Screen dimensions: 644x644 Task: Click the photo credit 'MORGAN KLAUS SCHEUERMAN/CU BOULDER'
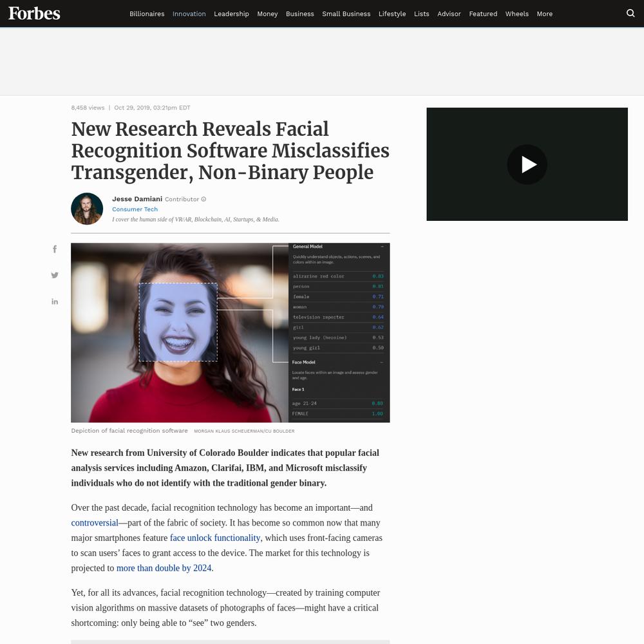click(244, 431)
